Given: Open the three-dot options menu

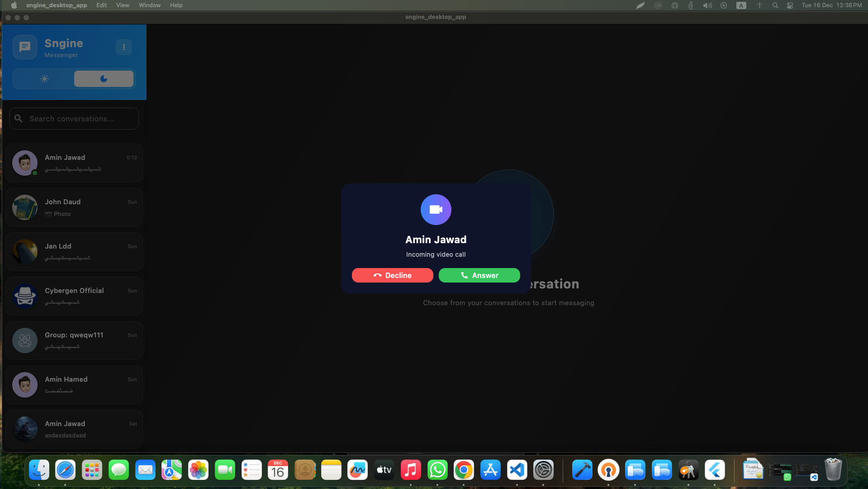Looking at the screenshot, I should click(x=124, y=47).
